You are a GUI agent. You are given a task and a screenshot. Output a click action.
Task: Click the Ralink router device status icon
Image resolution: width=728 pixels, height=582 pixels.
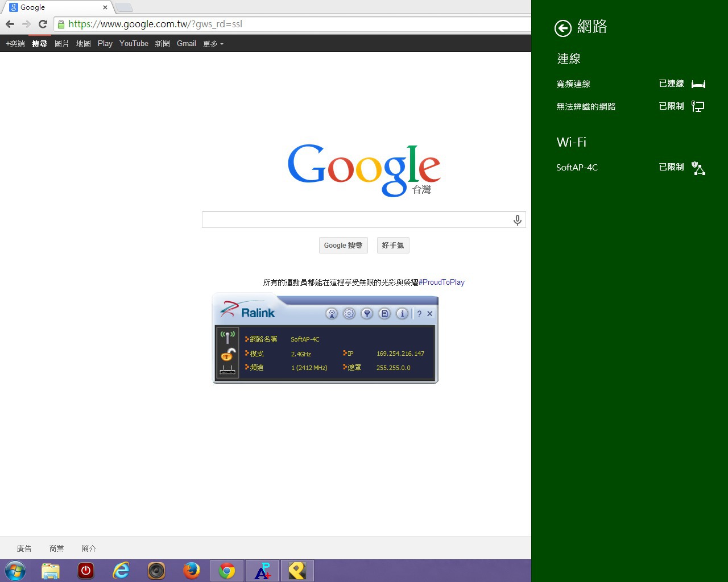(x=227, y=369)
